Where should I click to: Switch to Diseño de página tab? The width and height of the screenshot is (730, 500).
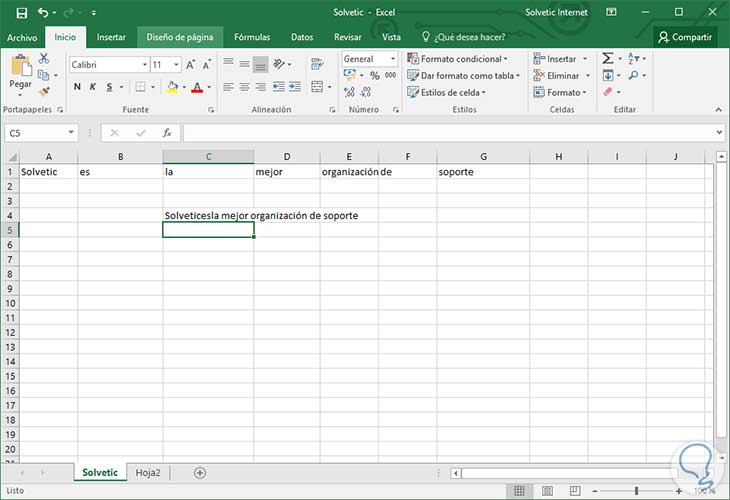(x=180, y=37)
